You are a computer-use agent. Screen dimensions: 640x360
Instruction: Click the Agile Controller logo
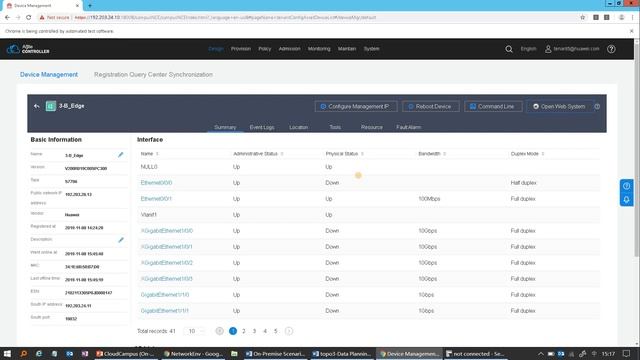click(x=28, y=49)
